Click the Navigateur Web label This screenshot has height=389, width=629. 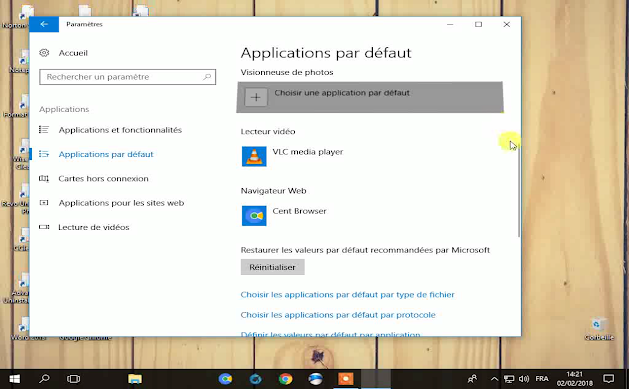tap(274, 190)
